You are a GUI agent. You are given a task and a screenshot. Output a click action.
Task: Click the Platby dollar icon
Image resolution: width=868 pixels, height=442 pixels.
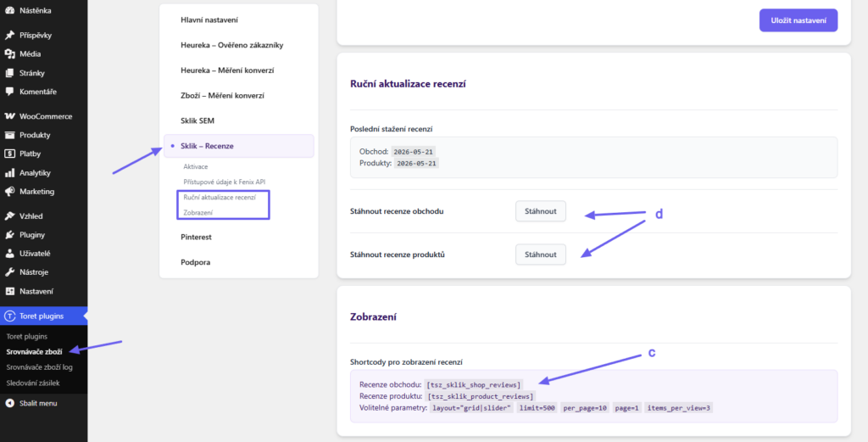9,154
